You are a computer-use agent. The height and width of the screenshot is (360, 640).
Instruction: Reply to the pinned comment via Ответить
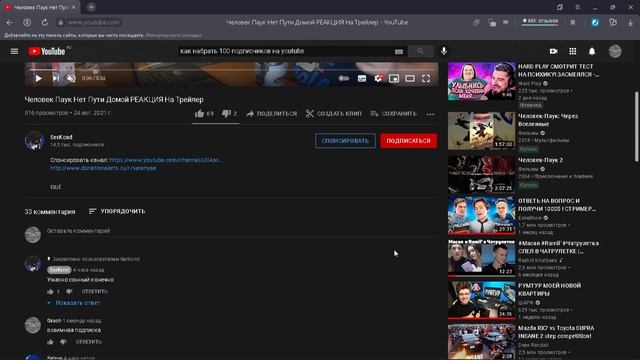[x=95, y=291]
